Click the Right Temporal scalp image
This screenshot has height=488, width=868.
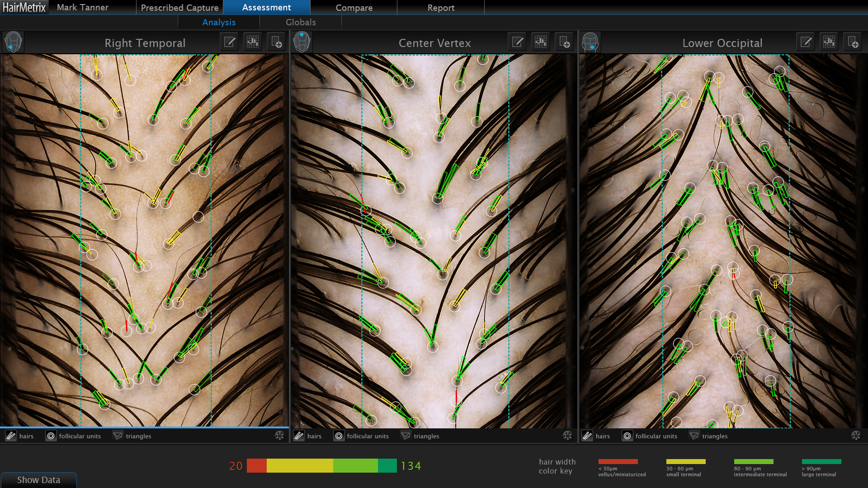[x=144, y=240]
